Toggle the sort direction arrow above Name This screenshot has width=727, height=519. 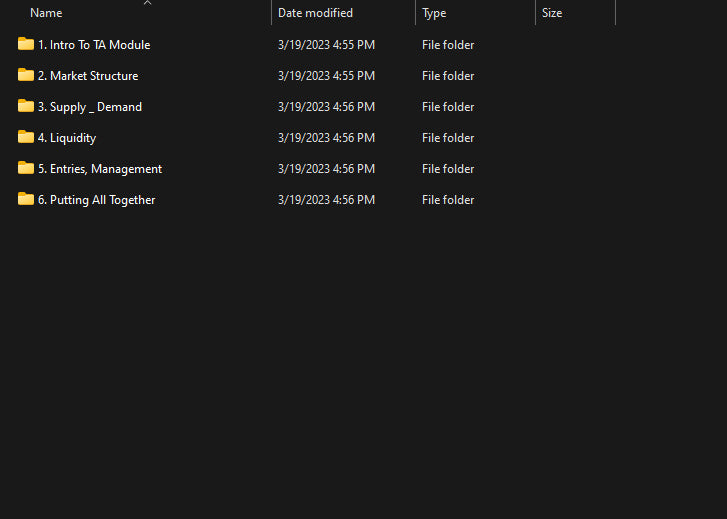click(x=147, y=3)
